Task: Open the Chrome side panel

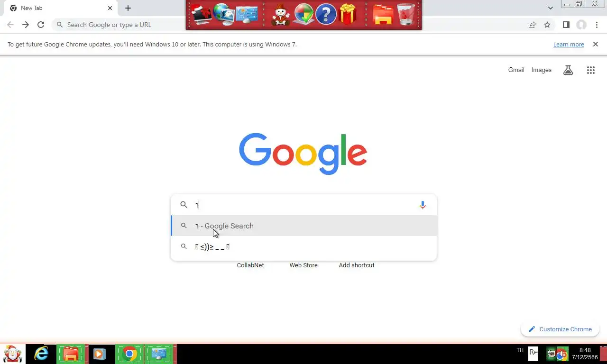Action: coord(566,25)
